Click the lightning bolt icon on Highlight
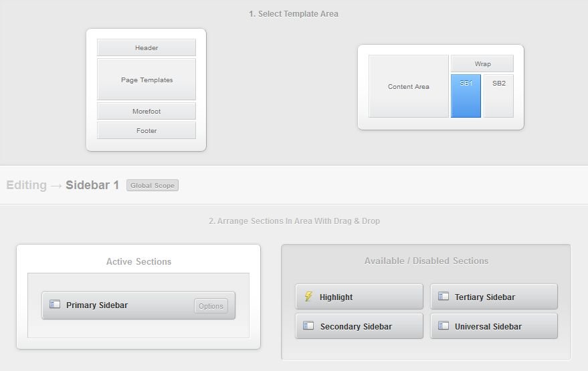This screenshot has width=588, height=371. coord(308,297)
